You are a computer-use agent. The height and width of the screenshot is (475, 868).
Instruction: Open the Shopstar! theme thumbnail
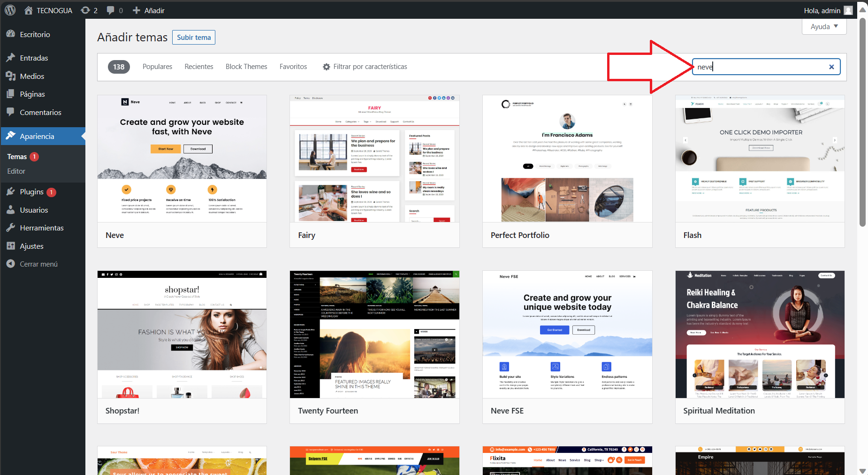point(182,334)
